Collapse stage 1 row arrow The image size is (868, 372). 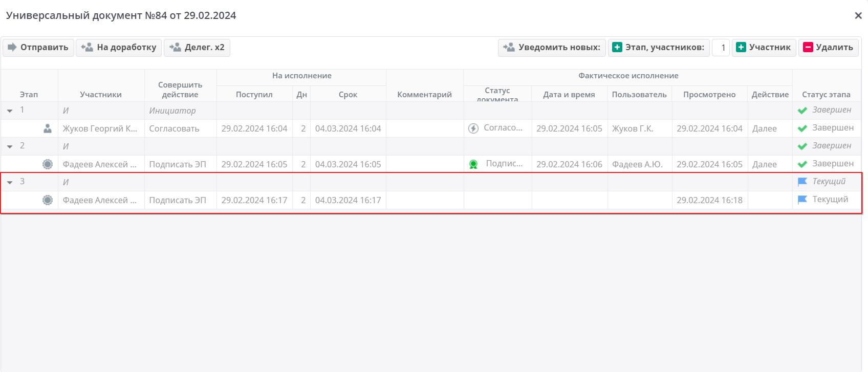[x=10, y=111]
